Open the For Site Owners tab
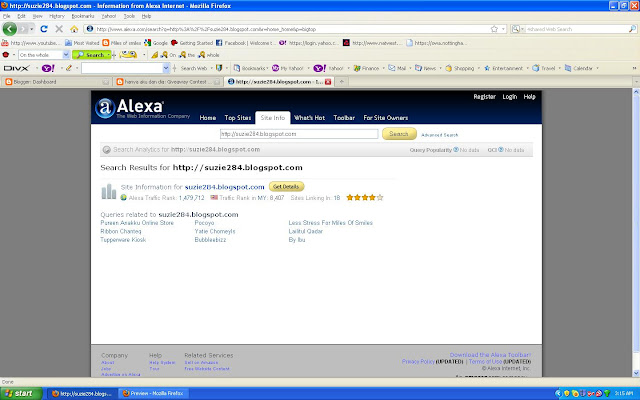The image size is (640, 400). coord(385,118)
